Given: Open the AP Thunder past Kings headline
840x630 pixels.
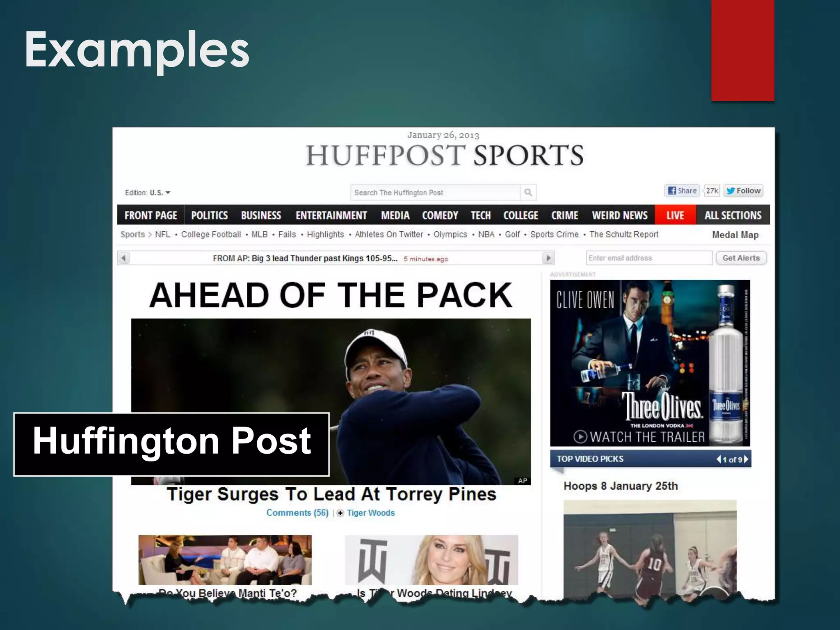Looking at the screenshot, I should tap(305, 258).
